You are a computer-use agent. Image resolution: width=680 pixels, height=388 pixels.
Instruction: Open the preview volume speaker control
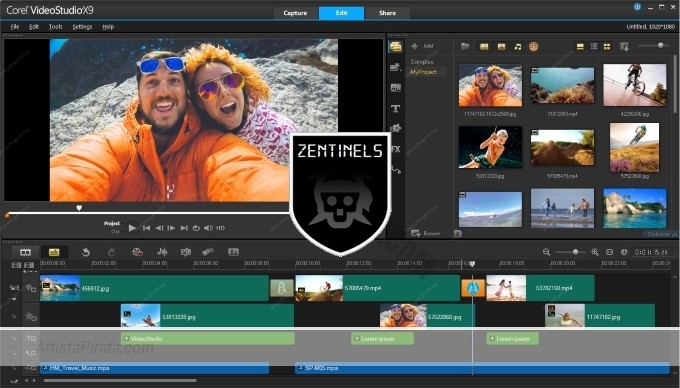click(x=208, y=228)
